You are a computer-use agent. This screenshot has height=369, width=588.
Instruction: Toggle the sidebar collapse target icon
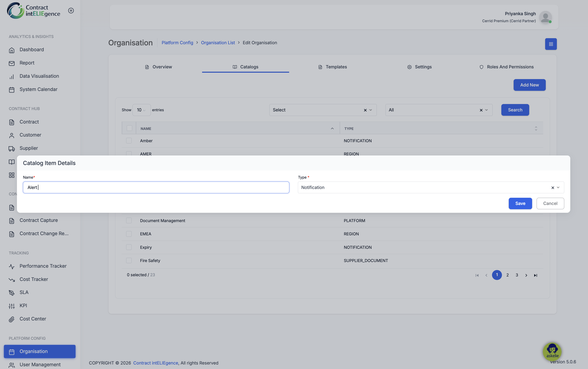(x=71, y=11)
